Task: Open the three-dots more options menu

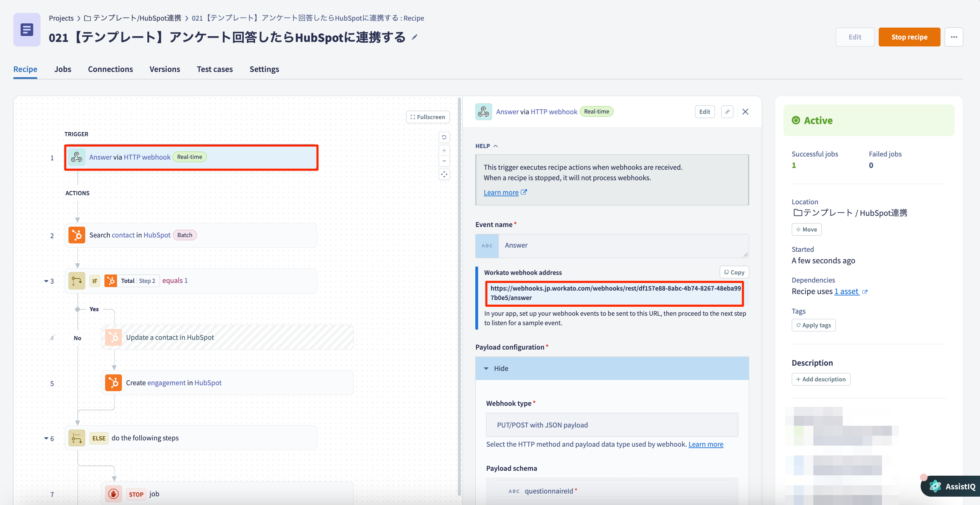Action: coord(954,37)
